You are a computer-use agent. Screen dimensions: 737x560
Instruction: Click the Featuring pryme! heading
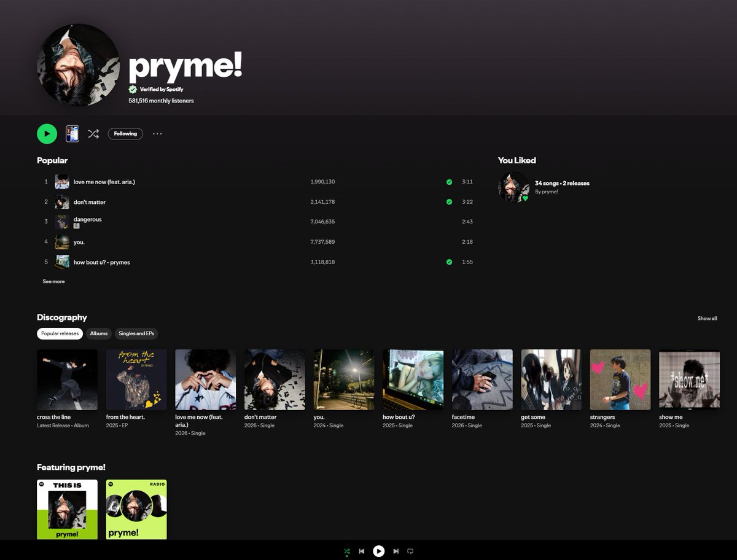point(71,467)
